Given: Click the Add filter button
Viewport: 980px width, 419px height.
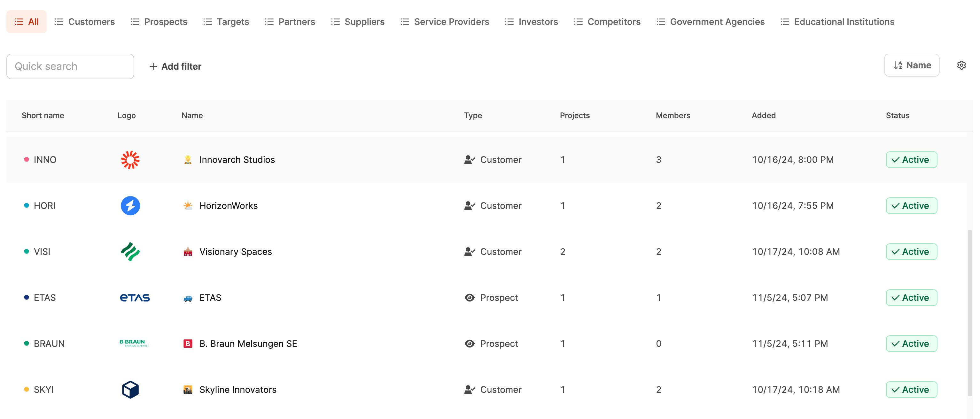Looking at the screenshot, I should point(175,66).
